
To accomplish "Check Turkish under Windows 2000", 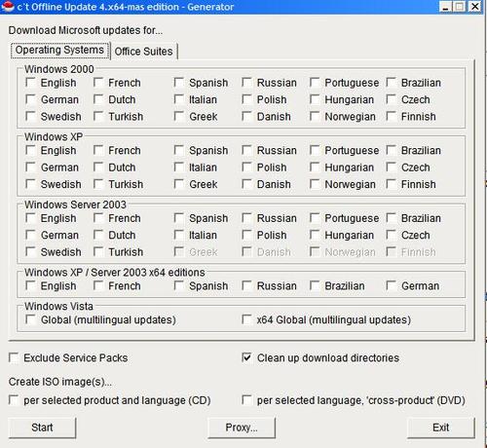I will coord(98,116).
